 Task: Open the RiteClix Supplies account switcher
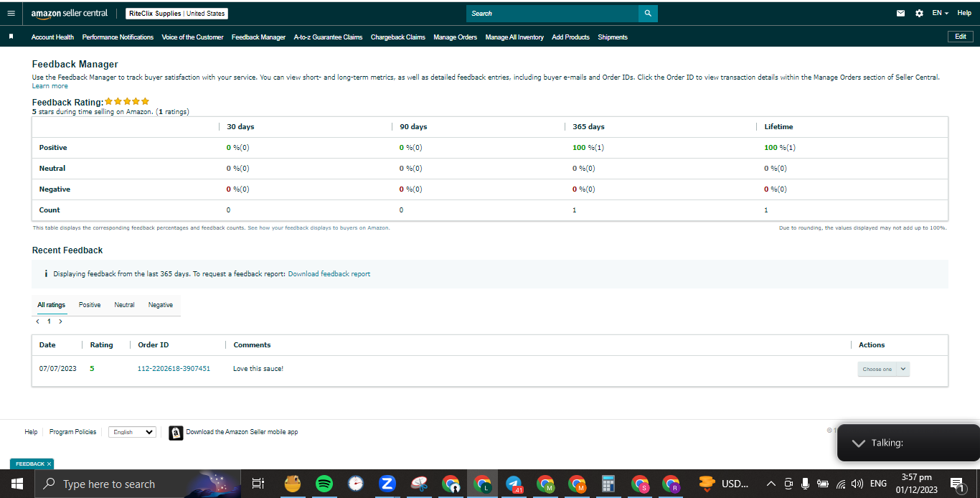(176, 14)
